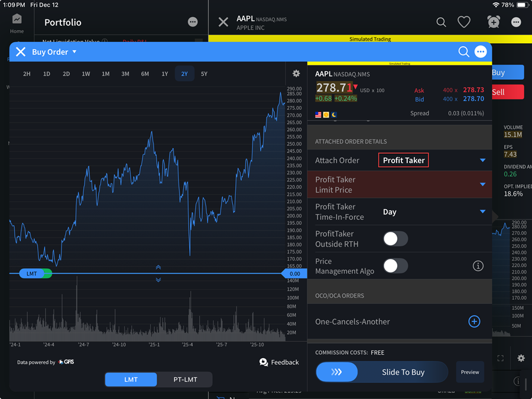Expand Profit Taker Limit Price section
The width and height of the screenshot is (532, 399).
[482, 184]
